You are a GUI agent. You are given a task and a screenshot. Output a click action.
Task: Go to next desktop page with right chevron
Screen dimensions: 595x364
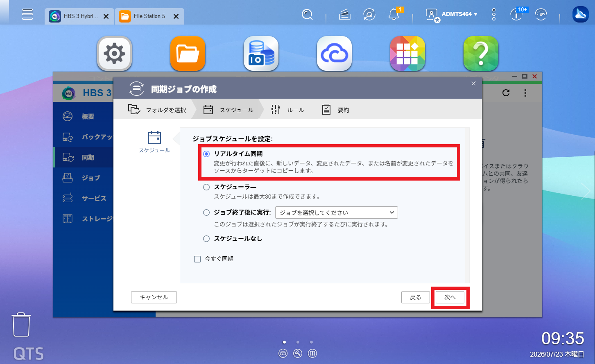coord(586,191)
